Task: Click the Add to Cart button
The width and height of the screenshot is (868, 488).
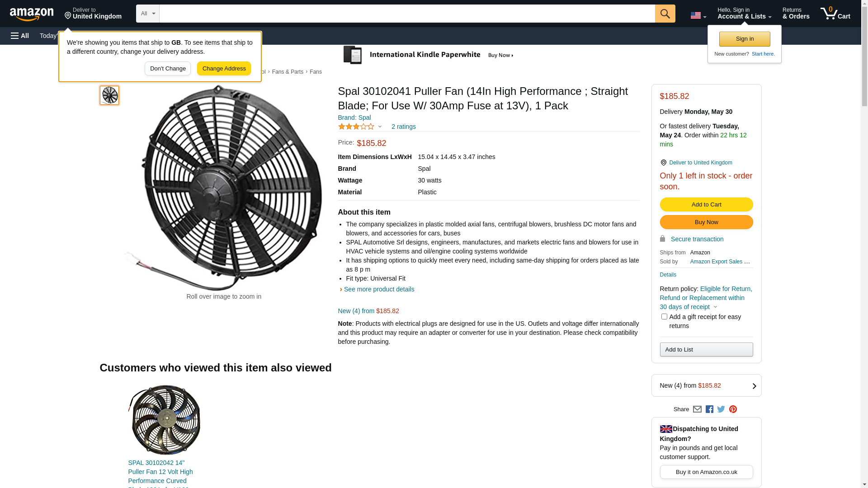Action: [x=706, y=205]
